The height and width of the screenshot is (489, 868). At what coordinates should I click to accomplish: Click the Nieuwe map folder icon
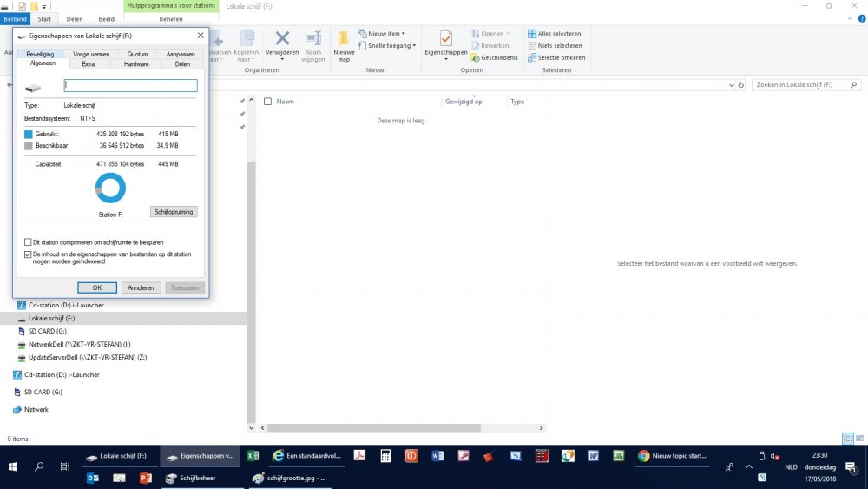click(344, 39)
